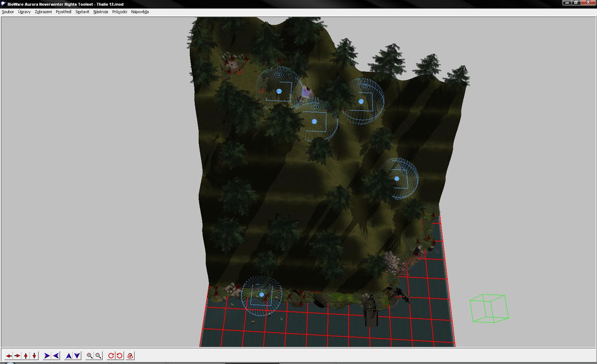Image resolution: width=597 pixels, height=364 pixels.
Task: Zoom out with the magnifier minus icon
Action: point(98,356)
